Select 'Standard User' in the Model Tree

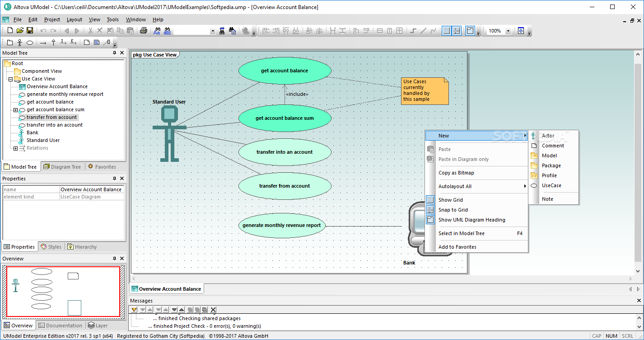coord(43,140)
